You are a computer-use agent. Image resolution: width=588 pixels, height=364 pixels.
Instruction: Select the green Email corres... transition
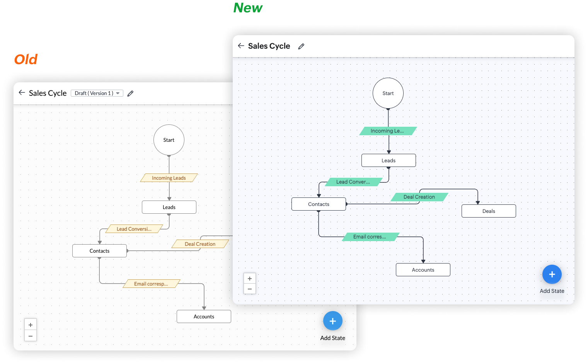370,237
